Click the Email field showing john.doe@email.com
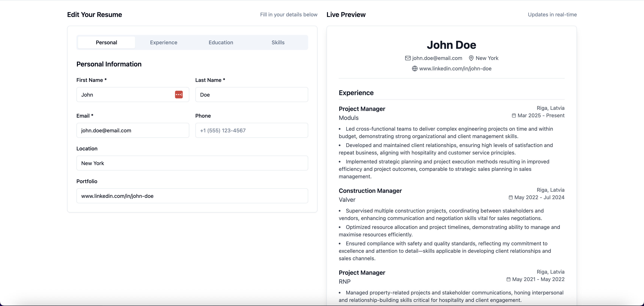 pyautogui.click(x=133, y=130)
